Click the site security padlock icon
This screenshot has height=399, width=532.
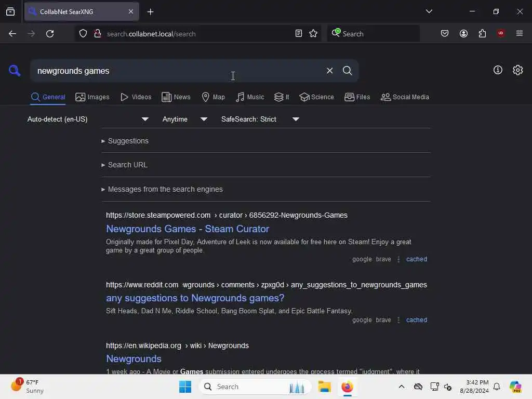pyautogui.click(x=97, y=34)
